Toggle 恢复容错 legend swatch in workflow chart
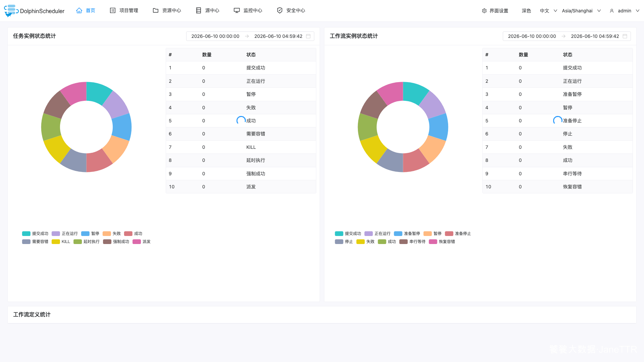The width and height of the screenshot is (644, 362). tap(433, 242)
